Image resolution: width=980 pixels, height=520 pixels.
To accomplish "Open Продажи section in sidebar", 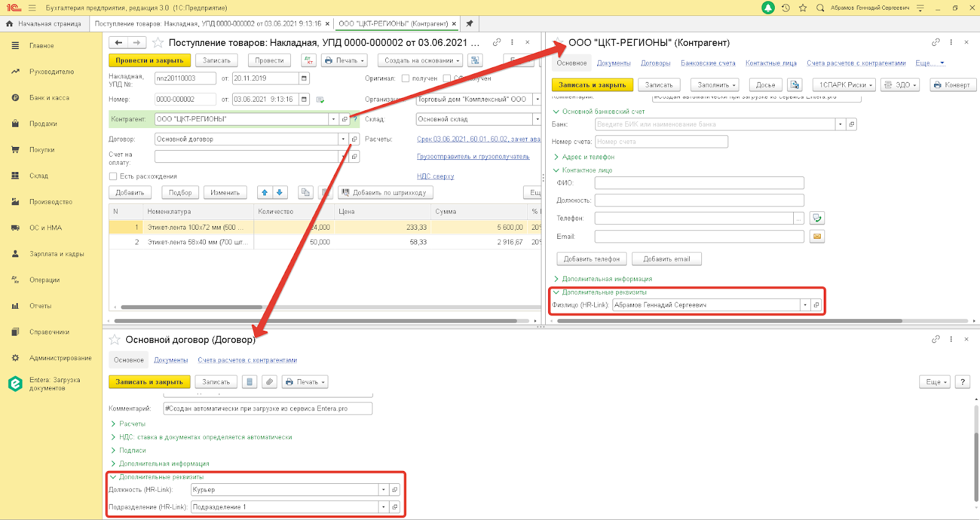I will point(43,124).
